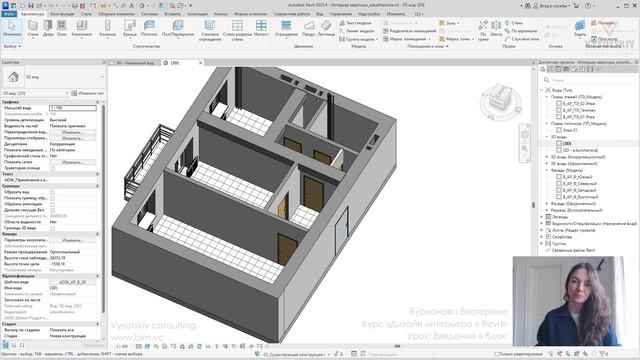This screenshot has height=360, width=640.
Task: Select the По грани opening tool
Action: point(483,31)
